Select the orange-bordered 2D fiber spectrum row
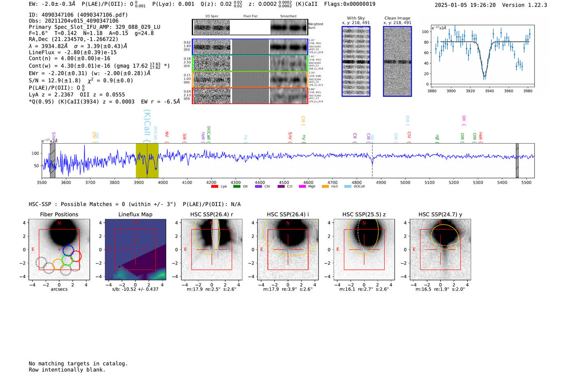This screenshot has width=576, height=392. 250,79
